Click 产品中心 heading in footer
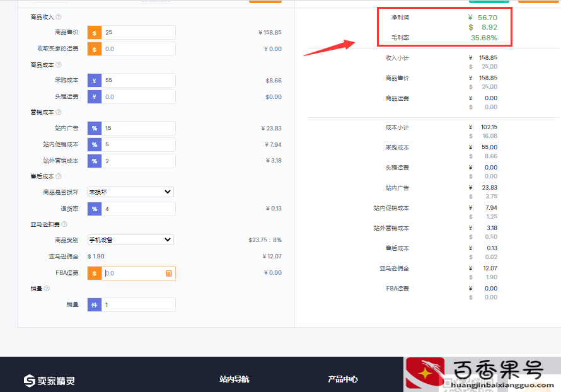Image resolution: width=561 pixels, height=392 pixels. coord(343,379)
